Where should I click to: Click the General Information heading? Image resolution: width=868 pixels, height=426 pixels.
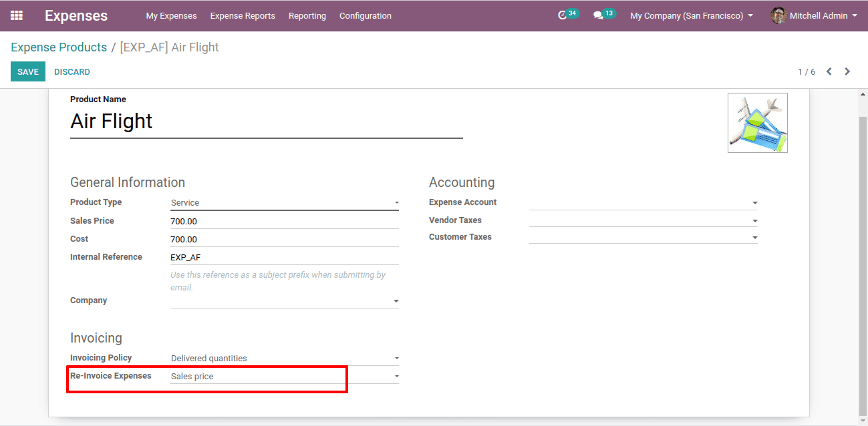pyautogui.click(x=128, y=182)
